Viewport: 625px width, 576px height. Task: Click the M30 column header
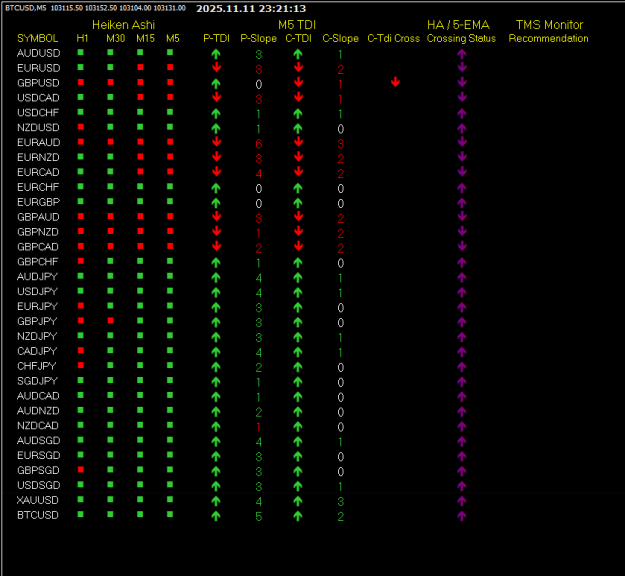(x=116, y=38)
